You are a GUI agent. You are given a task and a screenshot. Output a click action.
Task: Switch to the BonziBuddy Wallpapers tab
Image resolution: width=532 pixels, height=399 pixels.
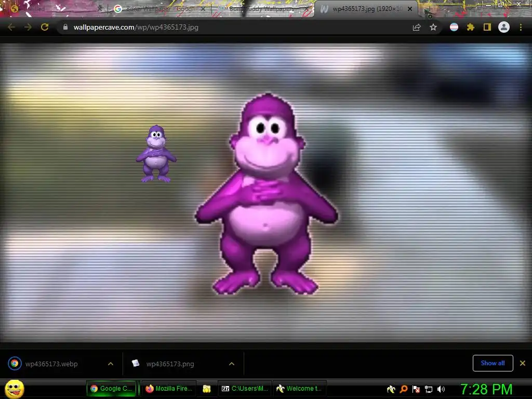tap(263, 9)
